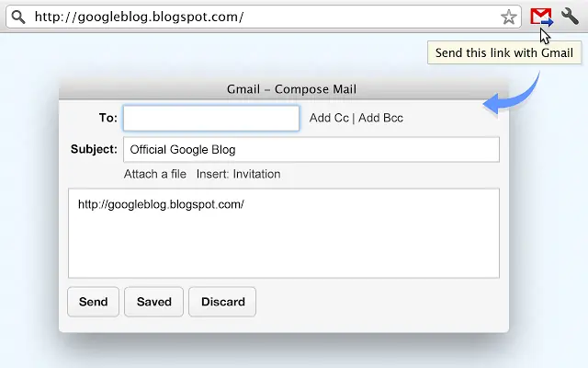588x368 pixels.
Task: Open the wrench settings menu
Action: pyautogui.click(x=570, y=17)
